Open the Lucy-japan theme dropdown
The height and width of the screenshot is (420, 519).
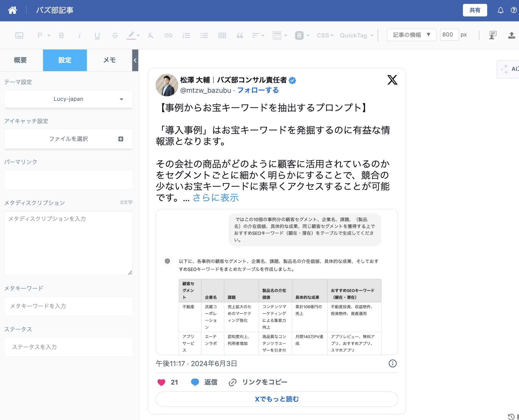coord(68,99)
